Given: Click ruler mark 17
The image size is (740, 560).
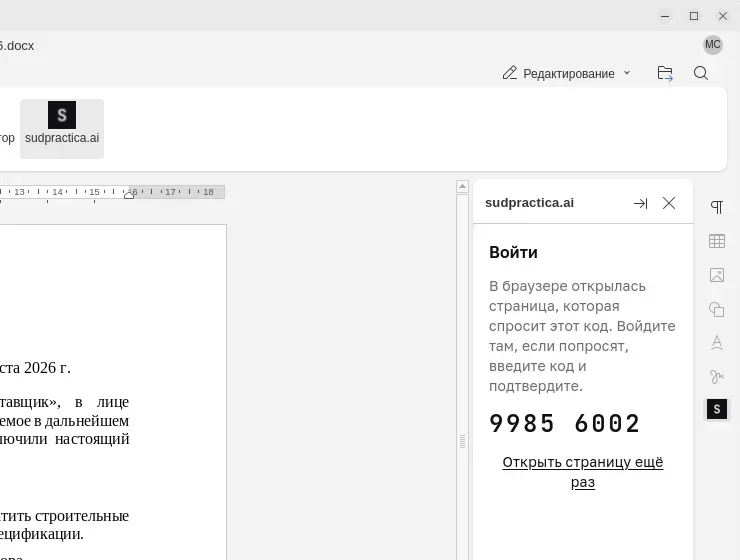Looking at the screenshot, I should [x=170, y=192].
